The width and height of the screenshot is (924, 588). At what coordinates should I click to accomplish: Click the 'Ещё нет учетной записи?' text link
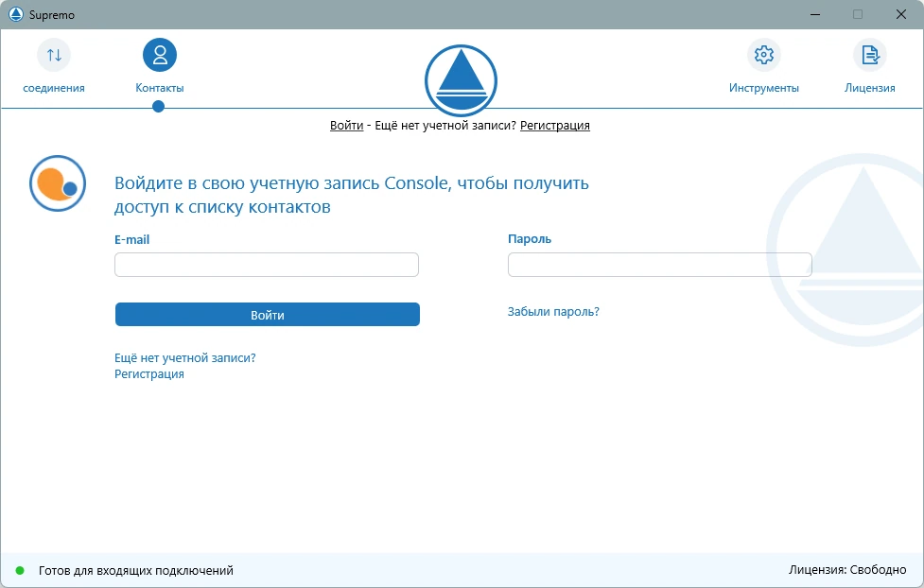coord(185,357)
